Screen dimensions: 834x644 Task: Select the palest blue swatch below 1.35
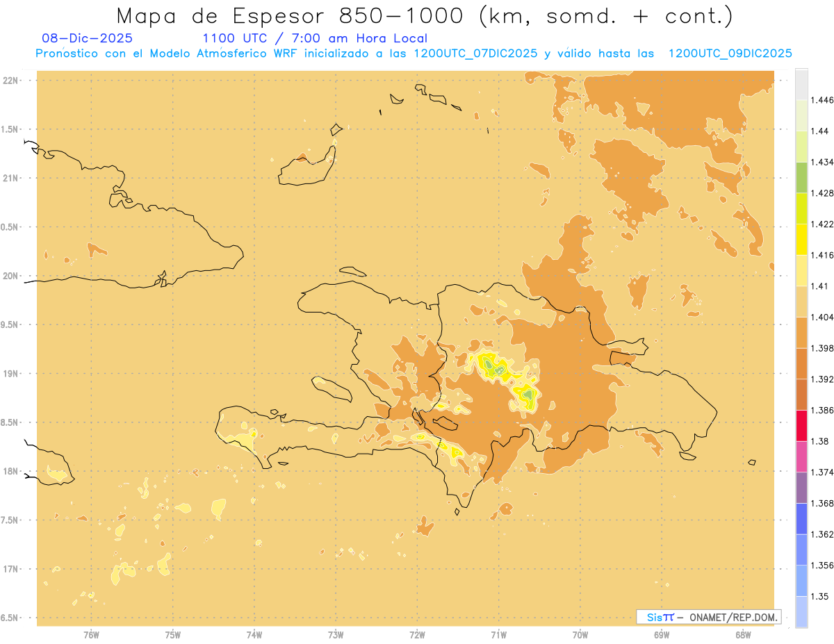coord(801,612)
